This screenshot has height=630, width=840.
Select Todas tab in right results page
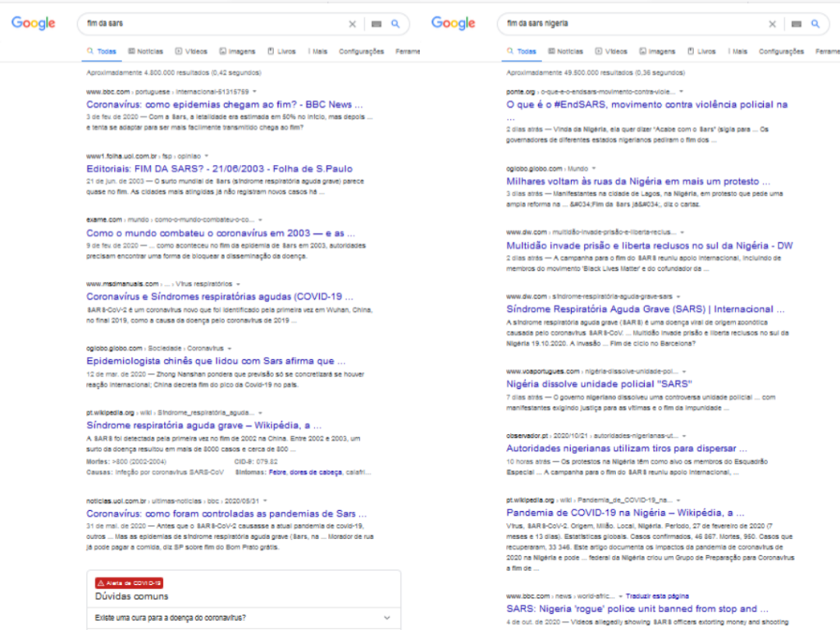coord(522,52)
